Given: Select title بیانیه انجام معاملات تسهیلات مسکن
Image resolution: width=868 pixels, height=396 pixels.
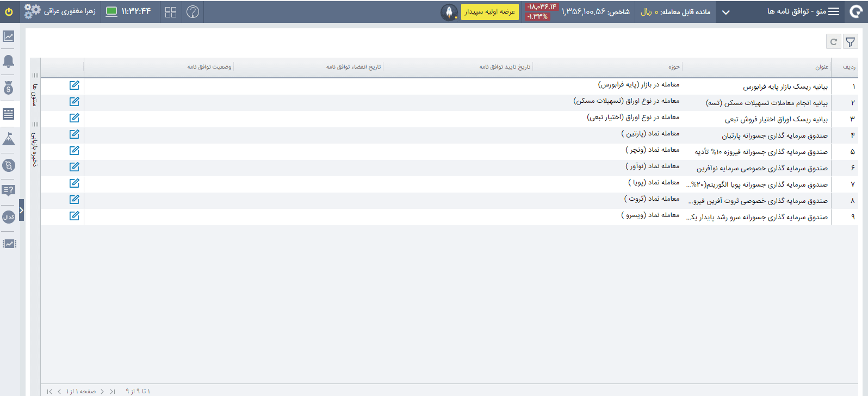Looking at the screenshot, I should pyautogui.click(x=767, y=103).
